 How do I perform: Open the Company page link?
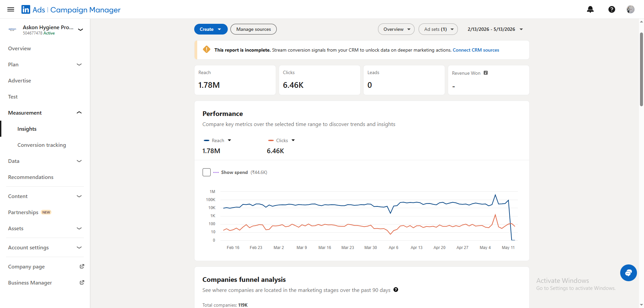pyautogui.click(x=26, y=266)
